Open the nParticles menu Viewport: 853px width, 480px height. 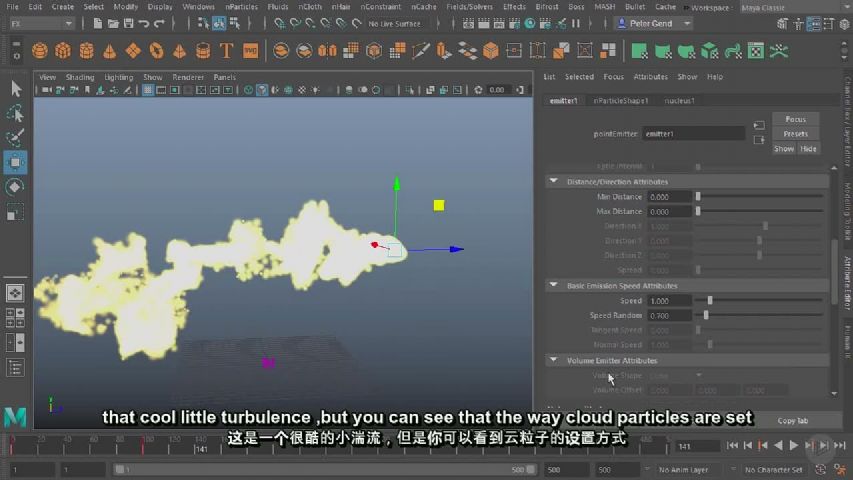[x=242, y=7]
